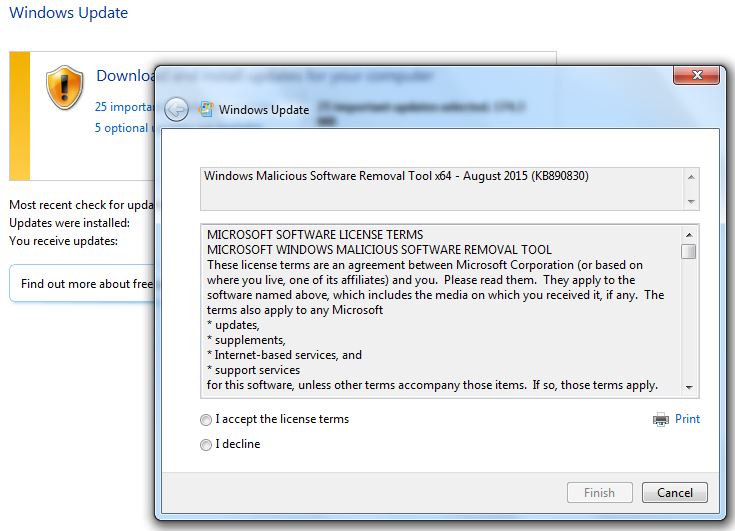Click the 'Windows Update' dialog title text
This screenshot has width=735, height=531.
pos(264,110)
